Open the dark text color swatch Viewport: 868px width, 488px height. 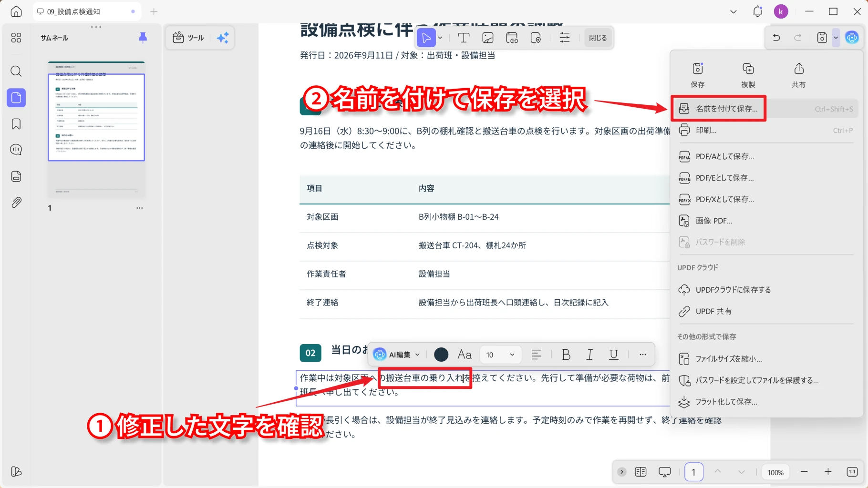coord(441,355)
